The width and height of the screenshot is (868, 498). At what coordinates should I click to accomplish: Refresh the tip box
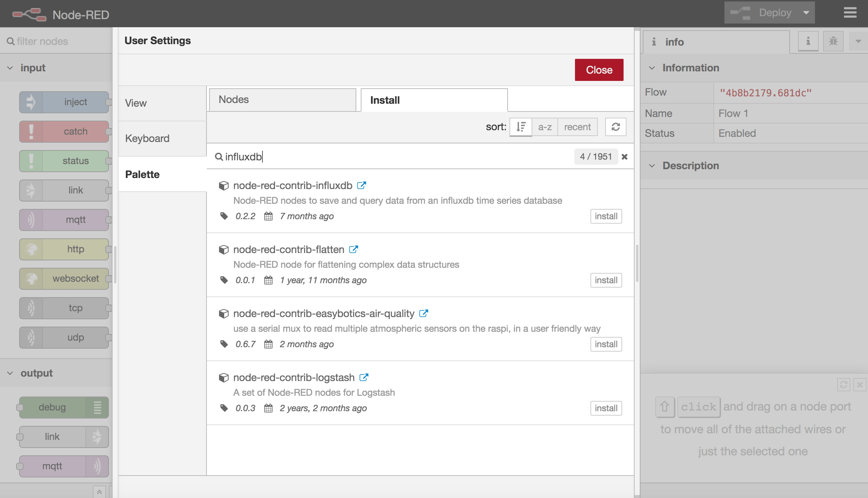[x=843, y=385]
